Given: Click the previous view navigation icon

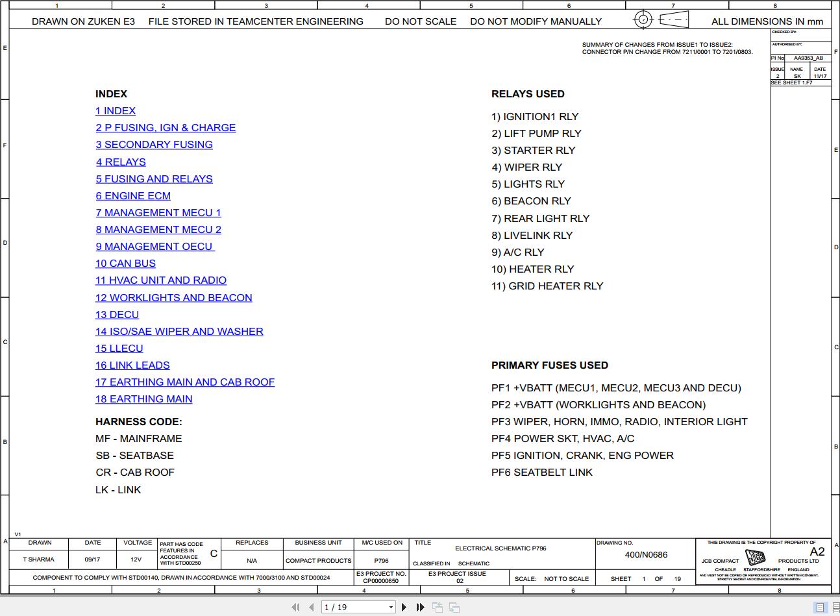Looking at the screenshot, I should pyautogui.click(x=438, y=607).
